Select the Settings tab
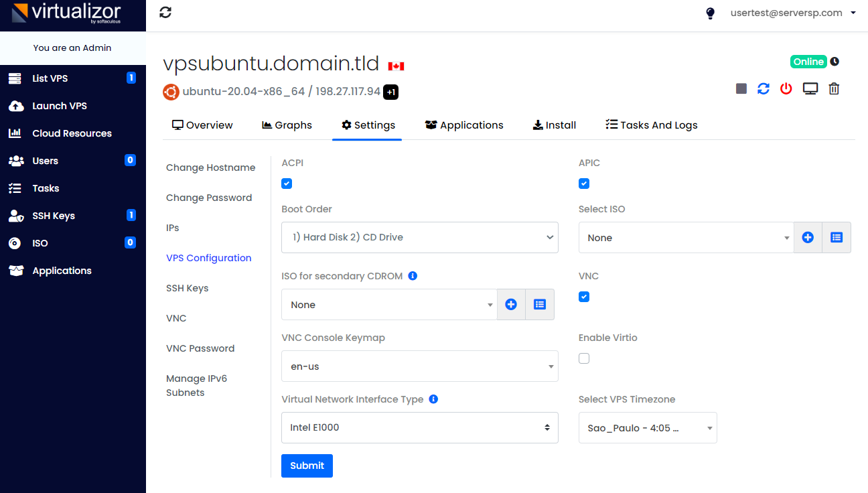868x493 pixels. [368, 125]
